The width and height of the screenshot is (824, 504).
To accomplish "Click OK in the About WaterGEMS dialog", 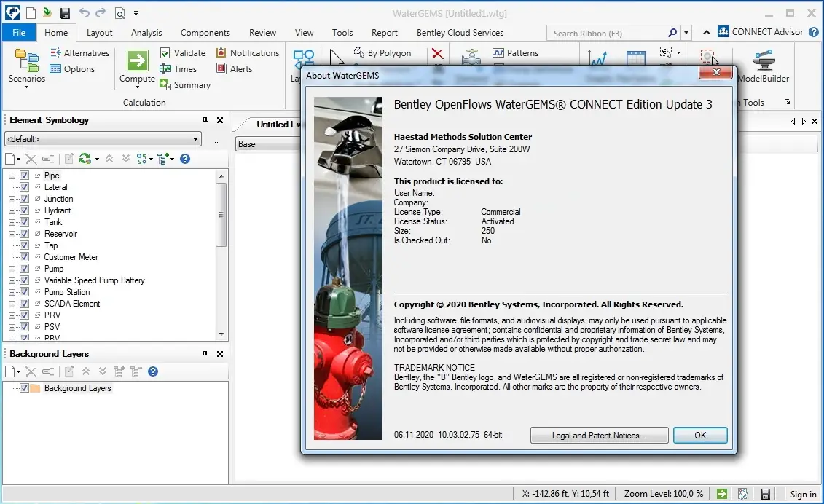I will coord(700,435).
